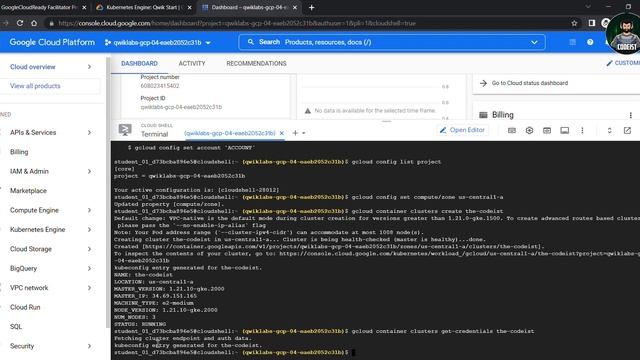Click the Cloud Shell terminal logo icon
Viewport: 640px width, 360px height.
point(125,130)
